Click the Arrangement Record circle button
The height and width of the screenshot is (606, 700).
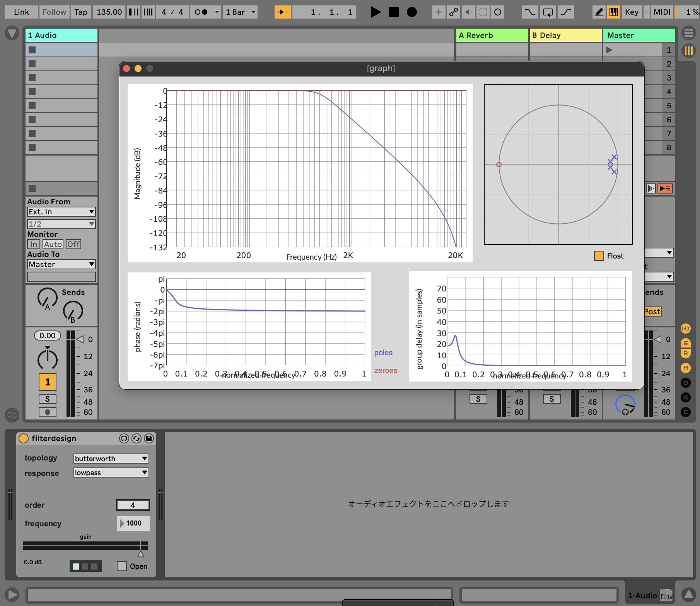pyautogui.click(x=412, y=12)
